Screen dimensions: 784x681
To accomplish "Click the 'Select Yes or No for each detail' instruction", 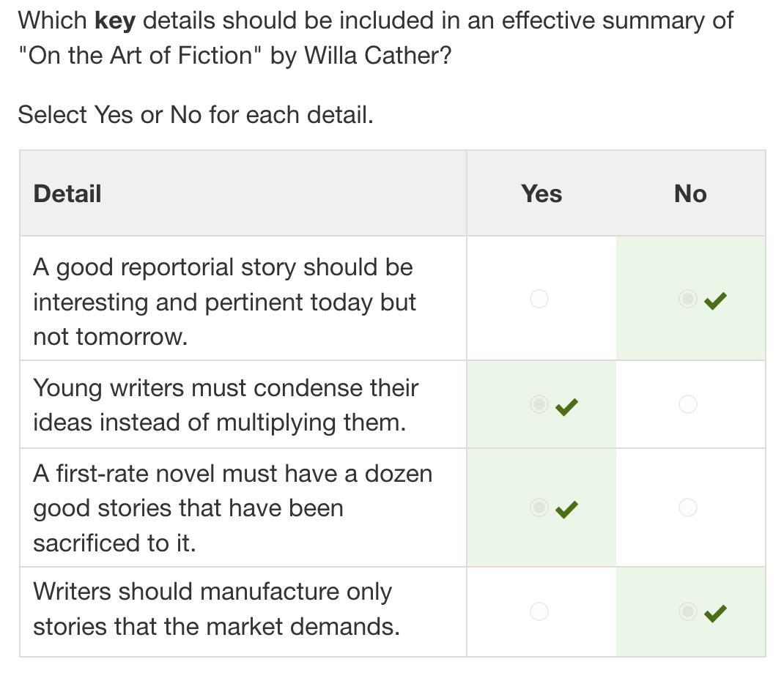I will click(196, 115).
